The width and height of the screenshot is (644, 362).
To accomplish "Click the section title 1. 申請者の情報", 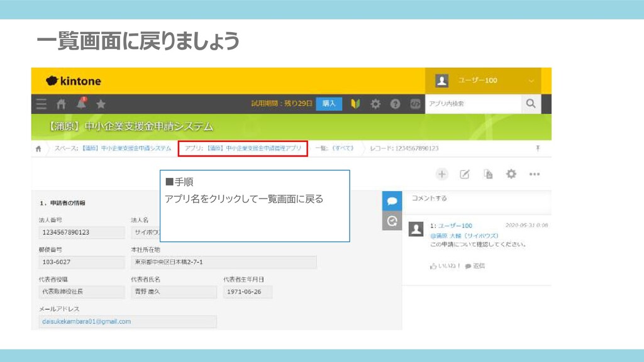I will (x=62, y=203).
